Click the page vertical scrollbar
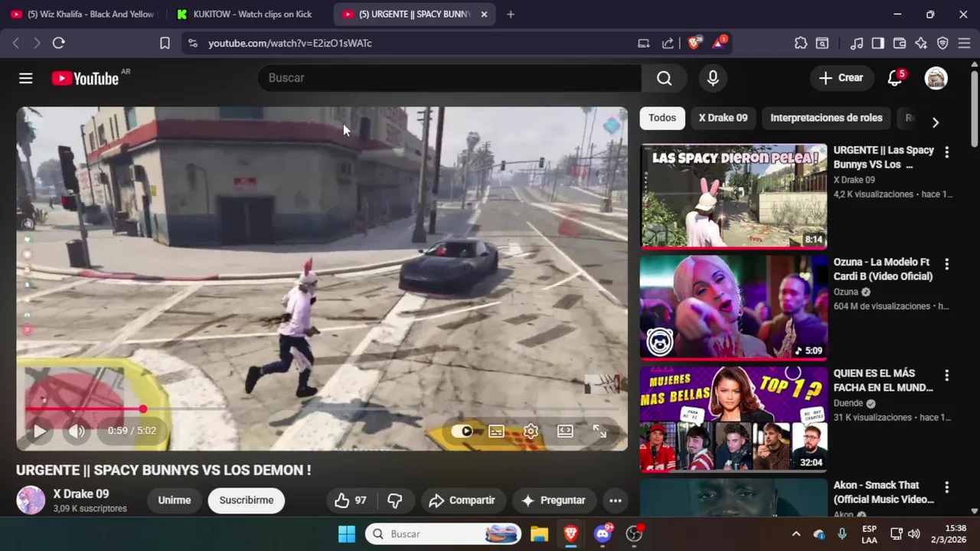 (x=974, y=107)
